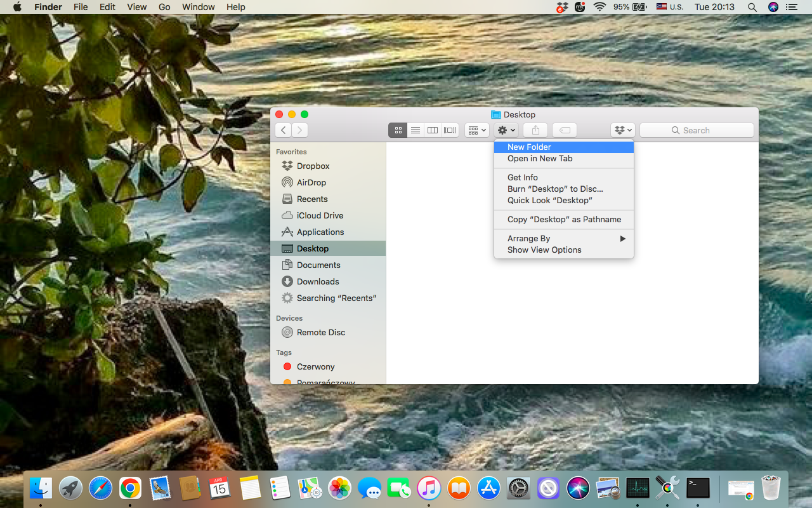Image resolution: width=812 pixels, height=508 pixels.
Task: Open Launchpad from the Dock
Action: point(70,488)
